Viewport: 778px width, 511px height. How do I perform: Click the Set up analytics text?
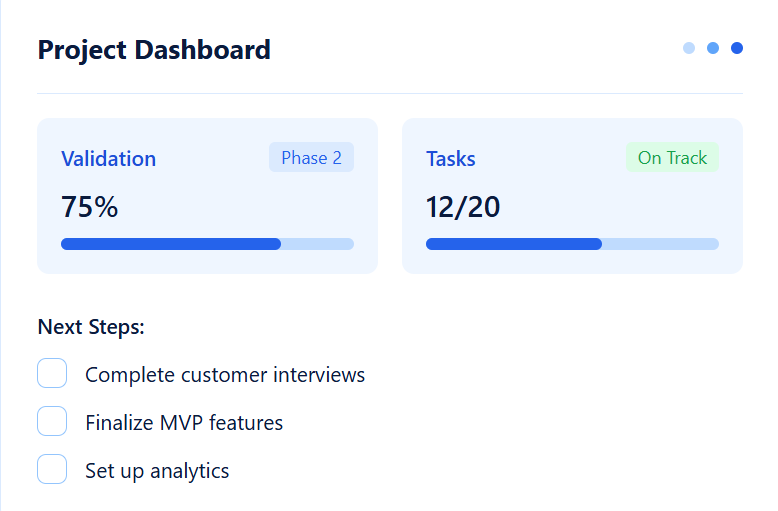[x=157, y=470]
